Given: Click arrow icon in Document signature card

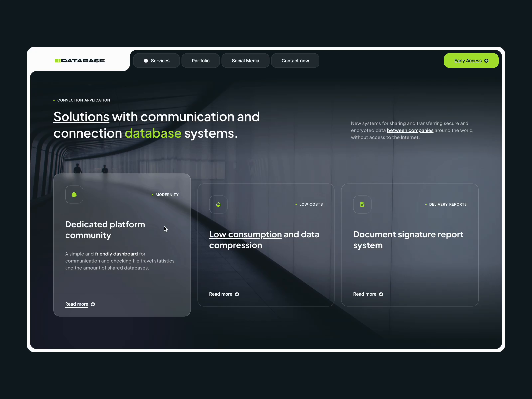Looking at the screenshot, I should pos(381,294).
